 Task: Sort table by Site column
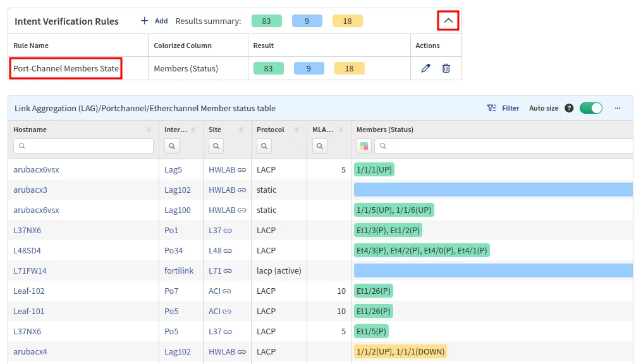[x=241, y=130]
